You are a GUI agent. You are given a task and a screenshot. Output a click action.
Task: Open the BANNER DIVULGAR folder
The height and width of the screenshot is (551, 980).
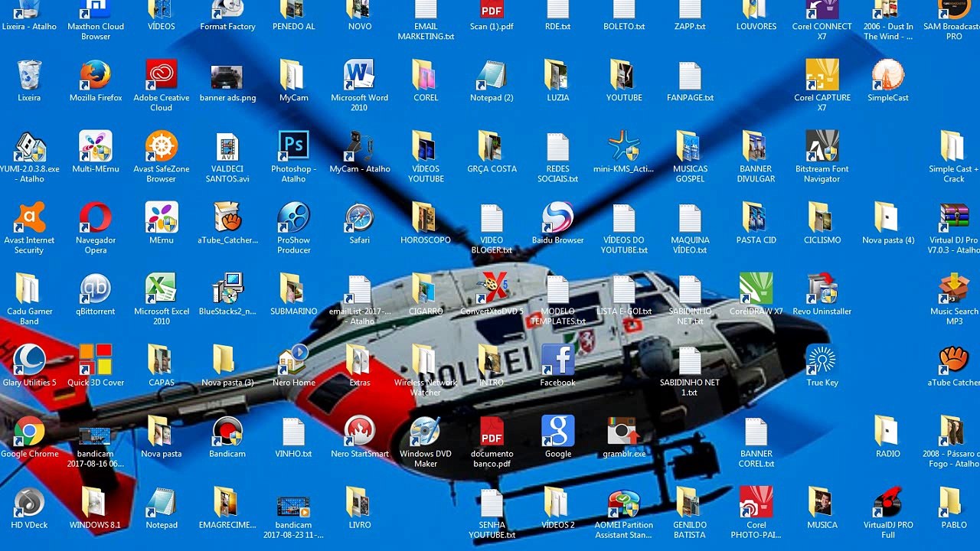pos(756,147)
